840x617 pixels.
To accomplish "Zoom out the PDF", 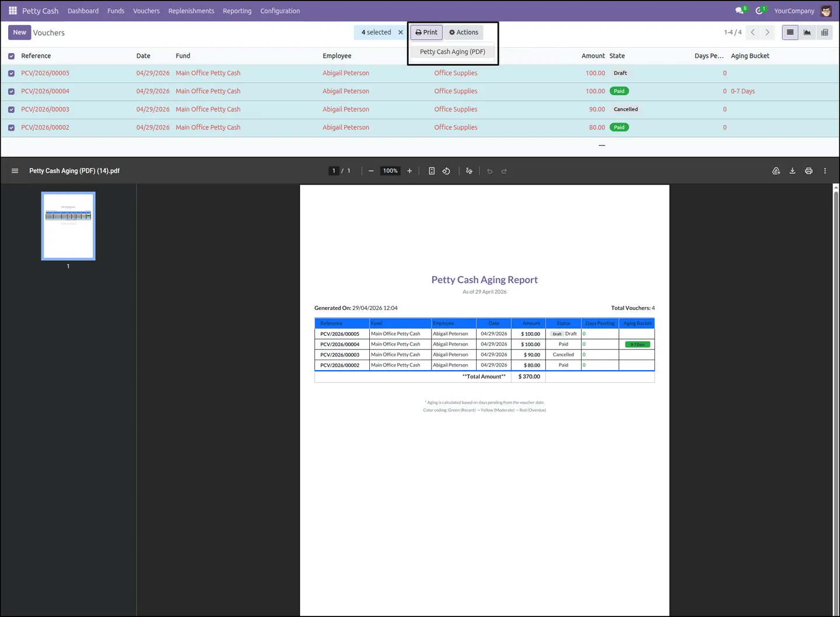I will coord(371,171).
